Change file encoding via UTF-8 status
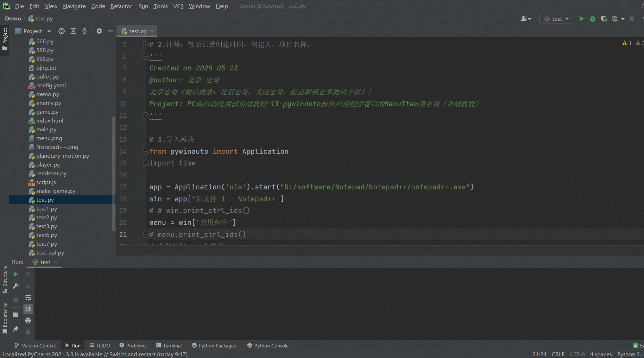Screen dimensions: 644x358 [577, 354]
